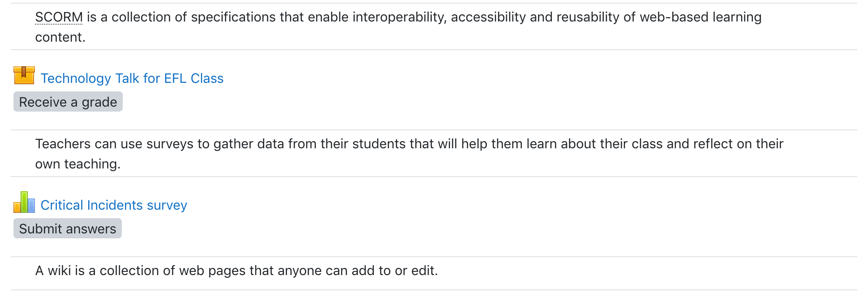
Task: Click the wiki description sentence
Action: click(x=236, y=271)
